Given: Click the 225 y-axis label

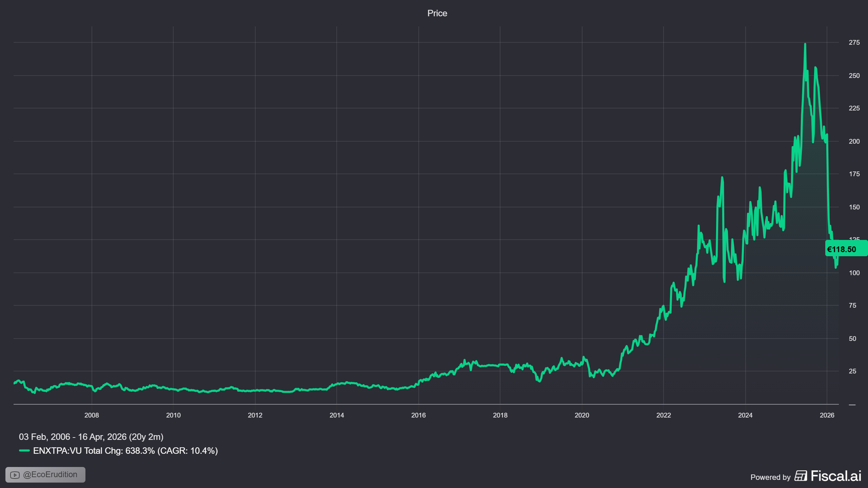Looking at the screenshot, I should click(854, 108).
